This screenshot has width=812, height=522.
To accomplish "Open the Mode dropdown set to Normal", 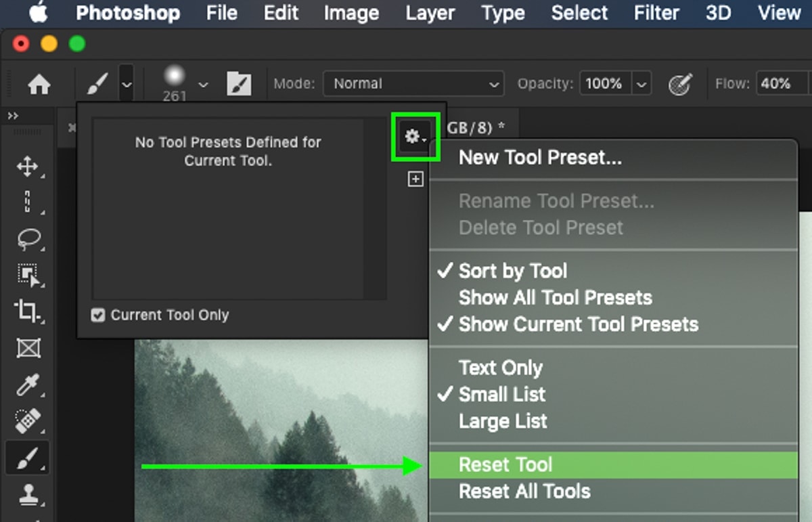I will click(413, 84).
